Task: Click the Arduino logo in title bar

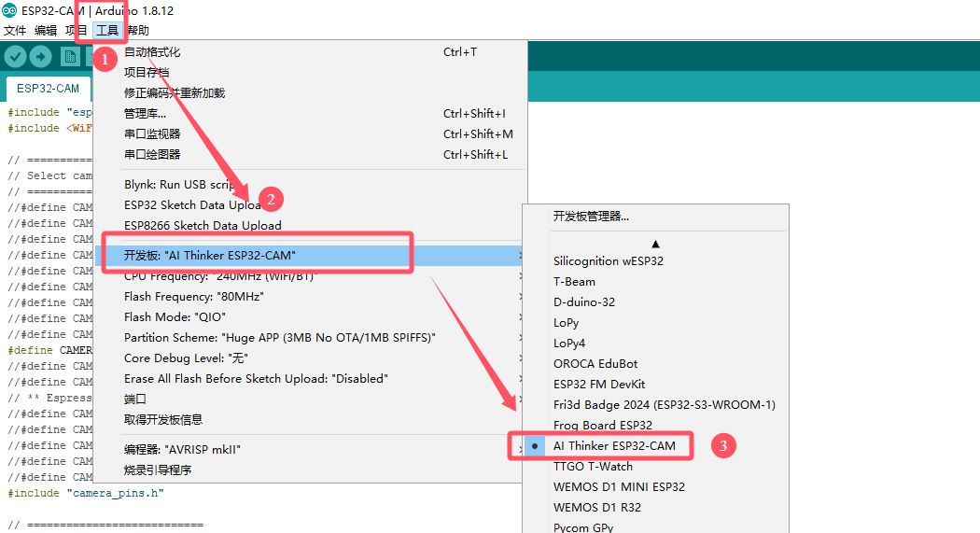Action: tap(9, 10)
